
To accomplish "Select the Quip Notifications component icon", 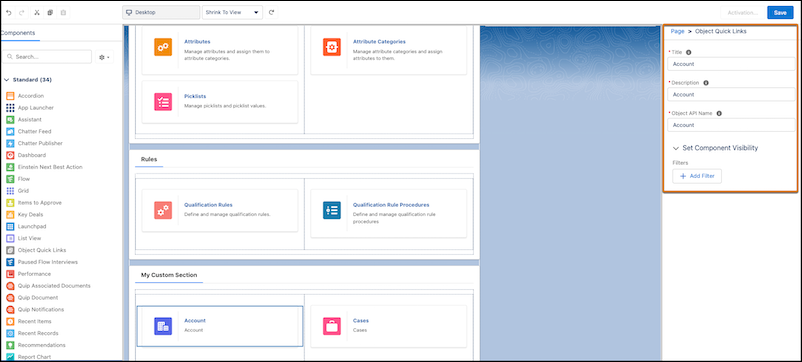I will (x=10, y=309).
